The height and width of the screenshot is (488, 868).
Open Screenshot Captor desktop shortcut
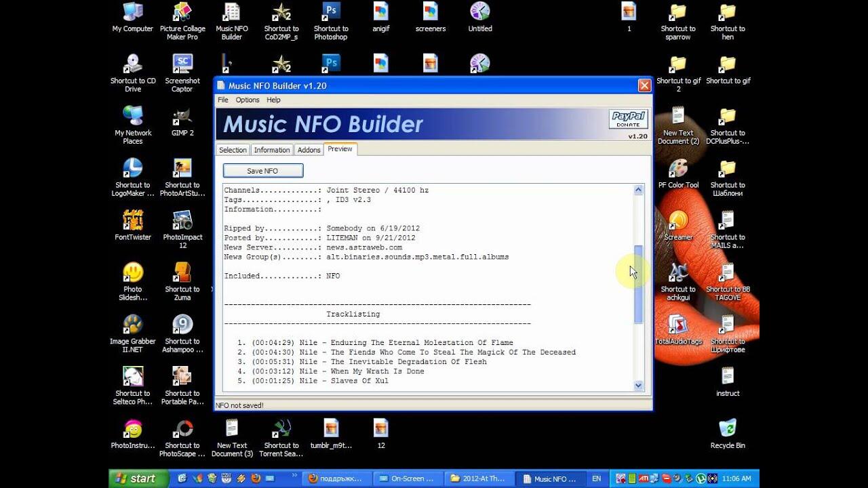(182, 65)
